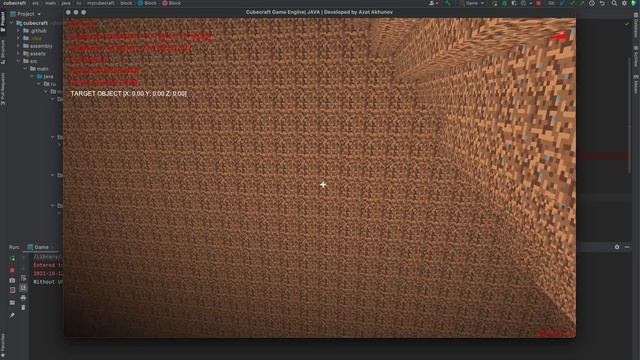The image size is (640, 360).
Task: Collapse the ru package arrow
Action: tap(39, 84)
